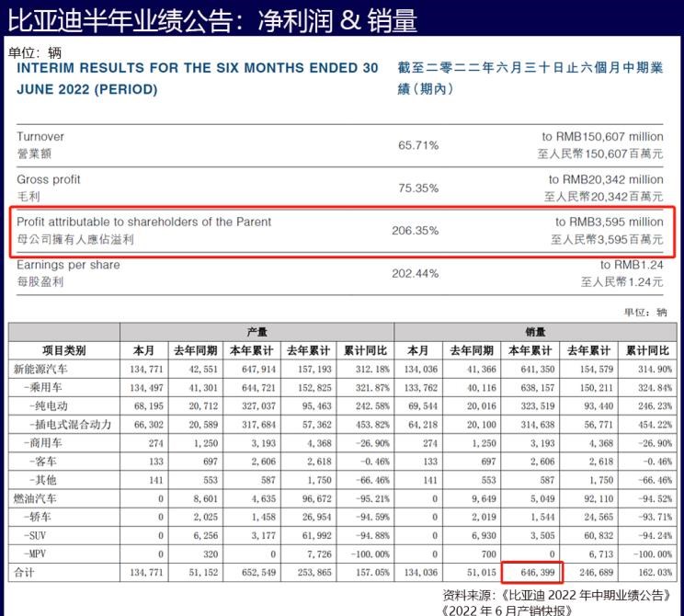This screenshot has width=684, height=616.
Task: Click the -其他 row label
Action: [42, 480]
